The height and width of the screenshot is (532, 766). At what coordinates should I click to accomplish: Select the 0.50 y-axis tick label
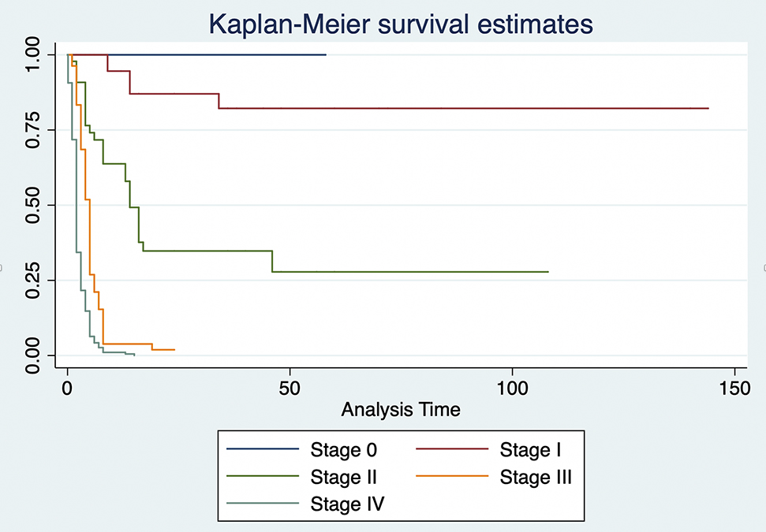pos(32,205)
